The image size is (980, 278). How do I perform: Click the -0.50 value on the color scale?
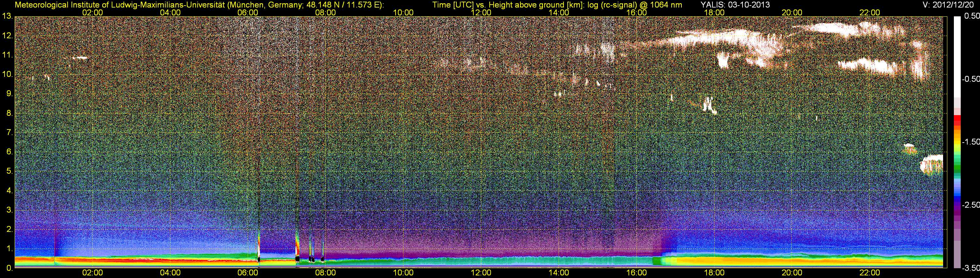tap(971, 79)
